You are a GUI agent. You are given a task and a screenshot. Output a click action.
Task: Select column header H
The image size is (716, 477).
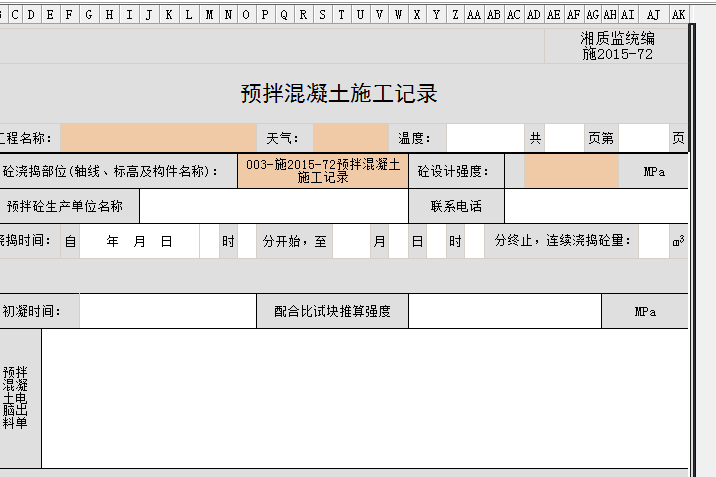(108, 14)
